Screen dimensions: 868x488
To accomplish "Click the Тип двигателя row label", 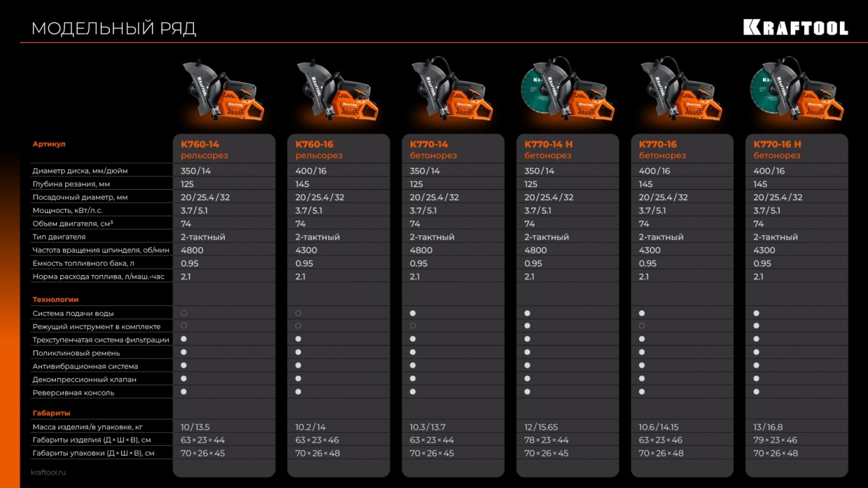I will (x=59, y=237).
